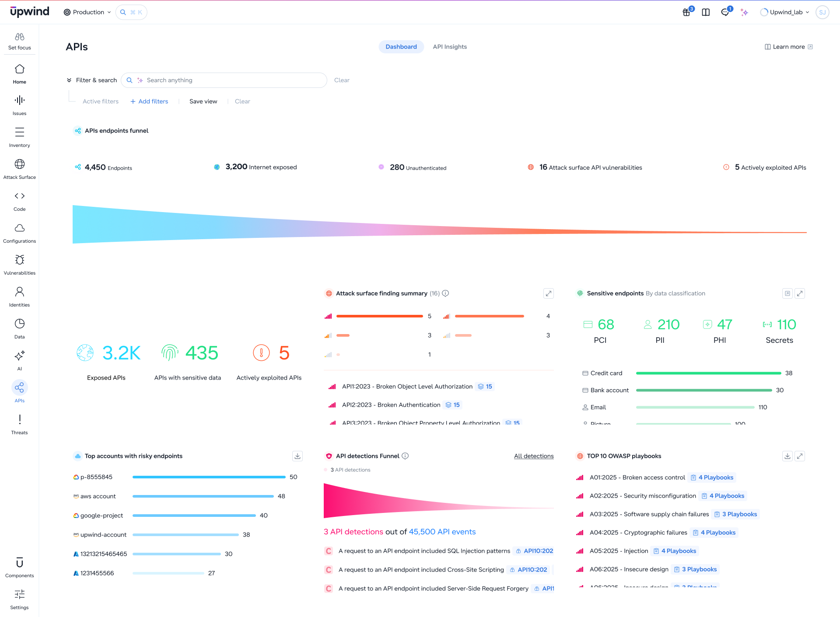Expand the Sensitive endpoints panel
This screenshot has height=617, width=840.
pos(800,293)
